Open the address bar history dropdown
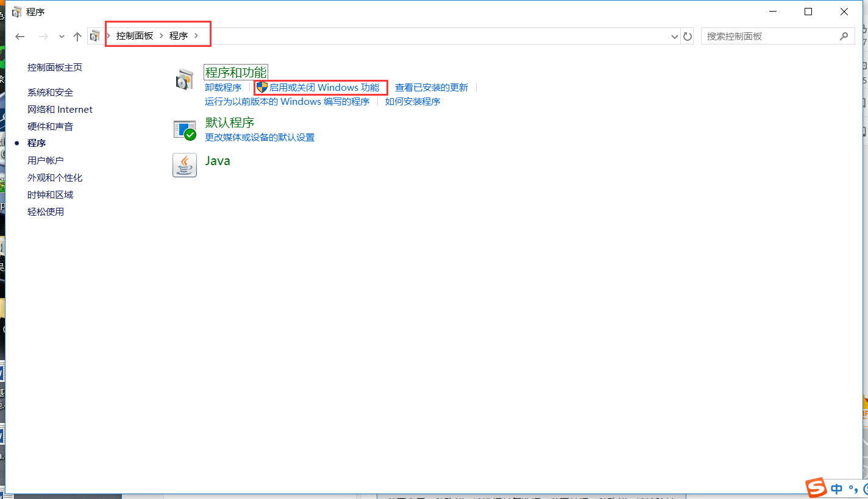 pos(674,37)
